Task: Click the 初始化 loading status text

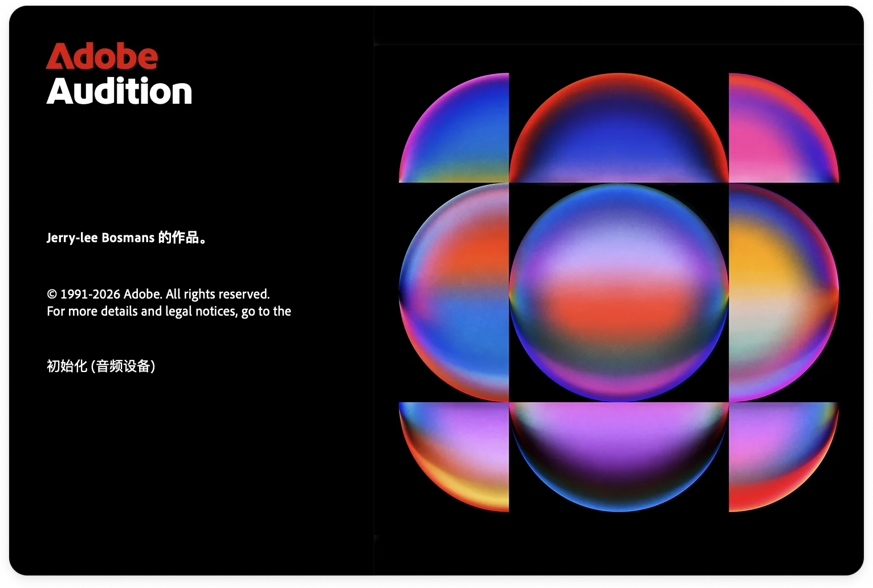Action: click(x=67, y=366)
